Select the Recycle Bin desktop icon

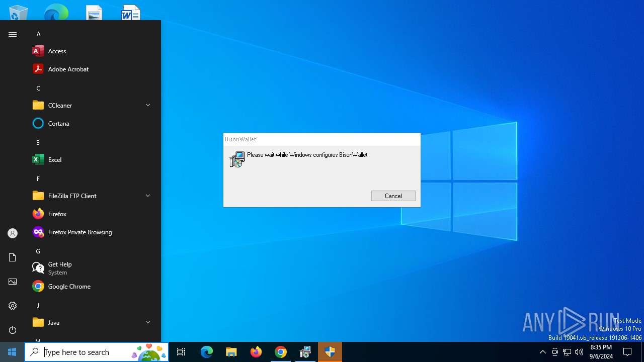(x=19, y=12)
